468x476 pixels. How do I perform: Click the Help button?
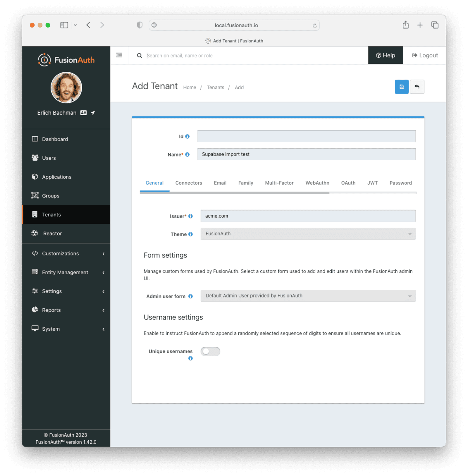pyautogui.click(x=386, y=55)
